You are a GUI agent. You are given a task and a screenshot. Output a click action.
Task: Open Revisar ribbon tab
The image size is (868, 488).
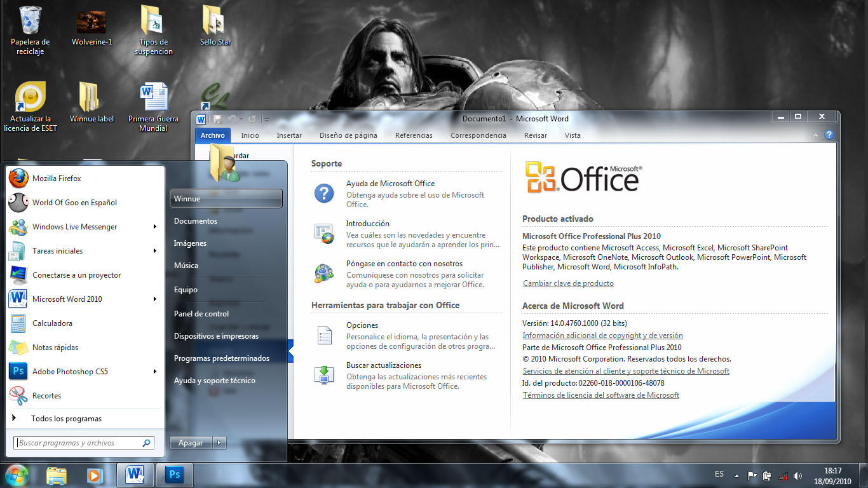[536, 135]
